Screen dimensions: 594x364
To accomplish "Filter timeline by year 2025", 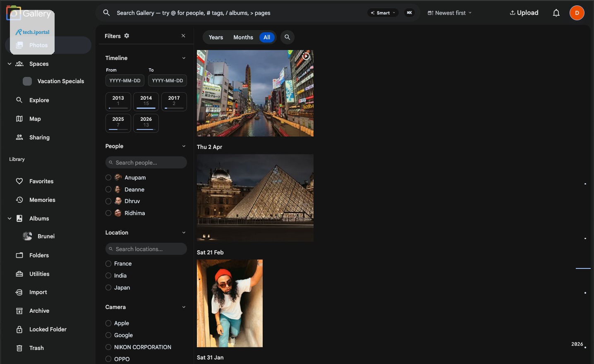I will pyautogui.click(x=118, y=123).
